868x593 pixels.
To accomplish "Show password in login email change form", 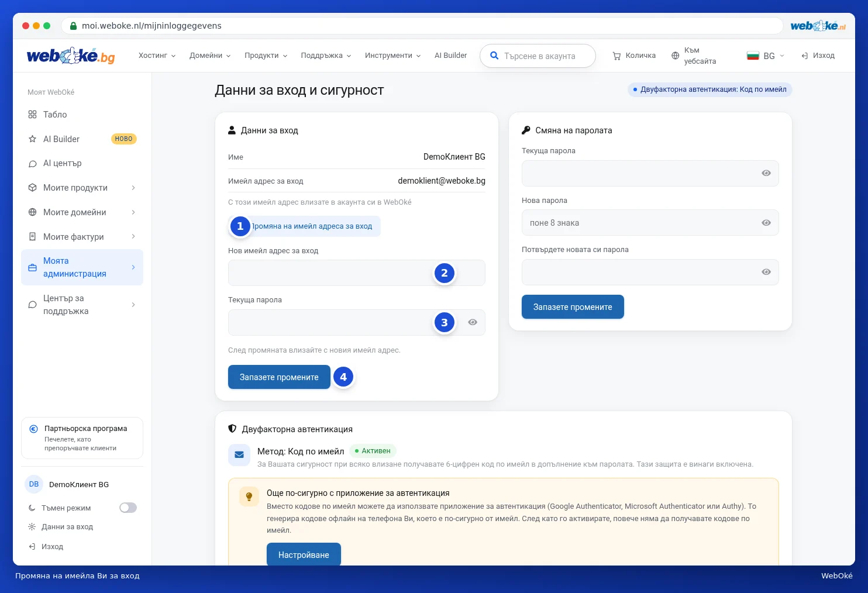I will tap(473, 322).
